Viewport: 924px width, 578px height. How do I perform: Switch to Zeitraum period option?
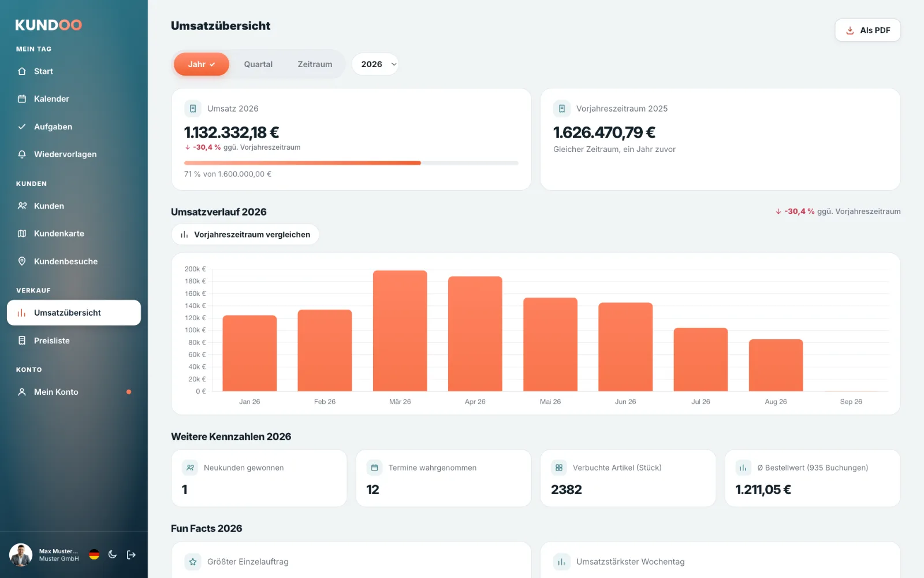(x=315, y=64)
